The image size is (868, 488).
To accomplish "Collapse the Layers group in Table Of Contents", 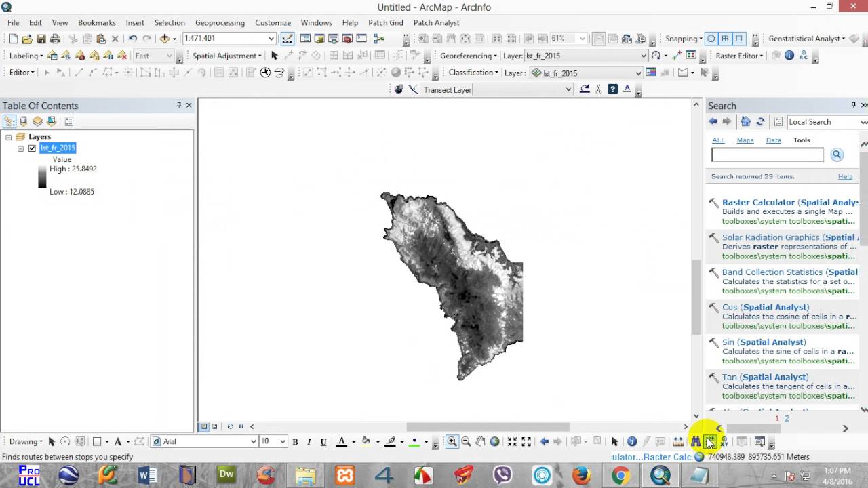I will pyautogui.click(x=9, y=137).
